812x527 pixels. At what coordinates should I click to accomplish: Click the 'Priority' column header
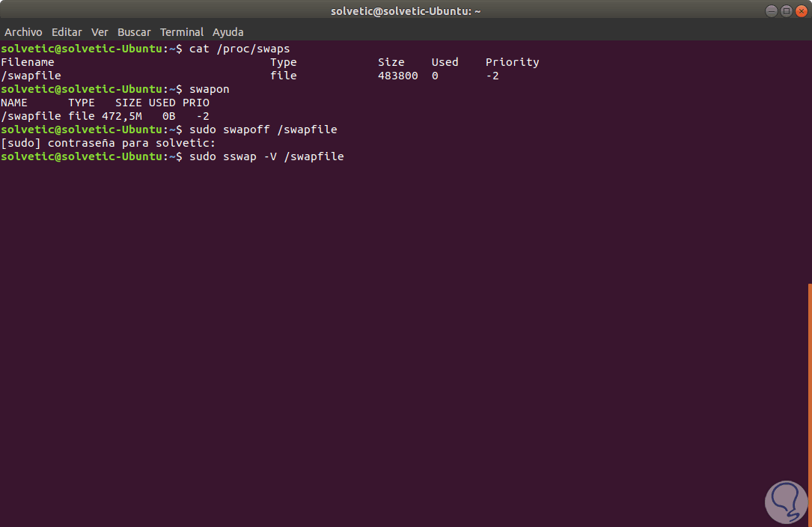(512, 62)
